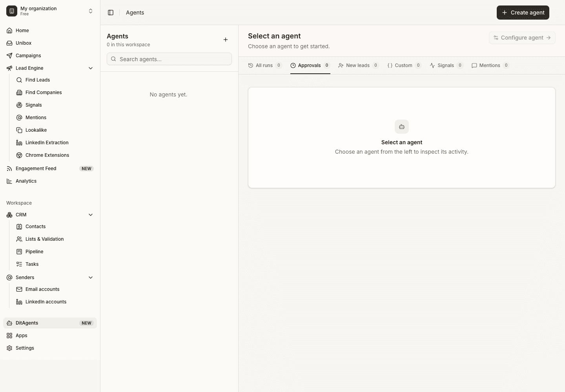Click the Settings gear icon
The height and width of the screenshot is (392, 565).
(9, 348)
